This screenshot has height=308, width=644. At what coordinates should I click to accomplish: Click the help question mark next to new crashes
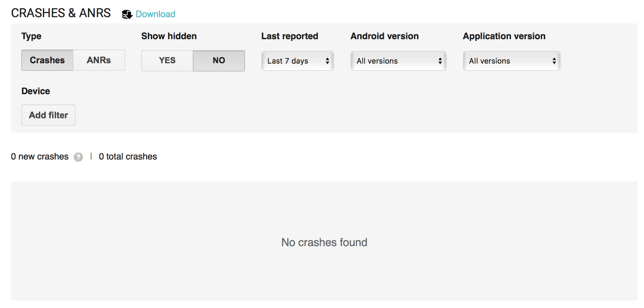tap(78, 157)
